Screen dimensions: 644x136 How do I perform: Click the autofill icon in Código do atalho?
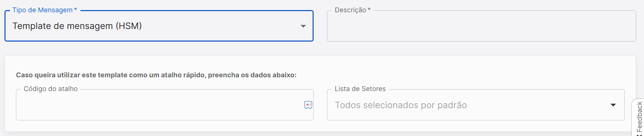click(308, 105)
